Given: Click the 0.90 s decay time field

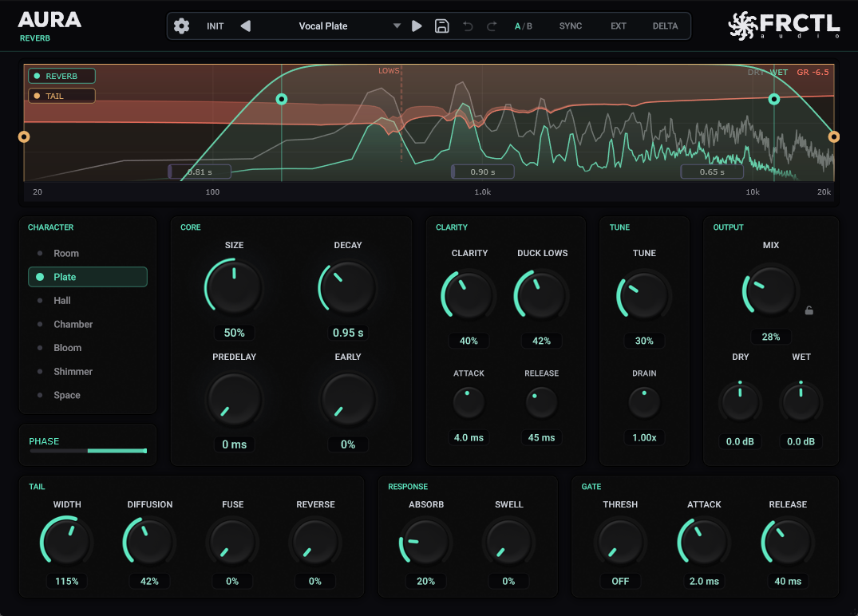Looking at the screenshot, I should 483,172.
